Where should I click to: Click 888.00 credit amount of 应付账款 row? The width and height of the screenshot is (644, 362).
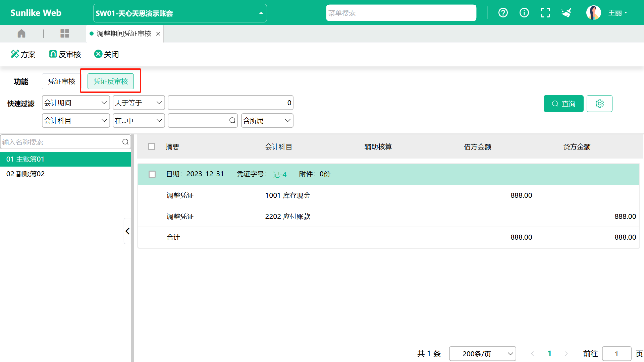point(625,217)
